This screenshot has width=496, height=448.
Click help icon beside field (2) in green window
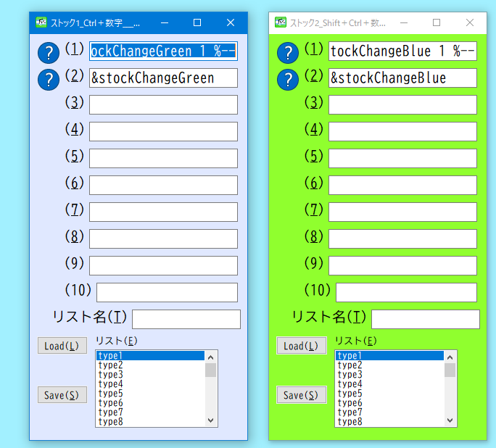[288, 79]
